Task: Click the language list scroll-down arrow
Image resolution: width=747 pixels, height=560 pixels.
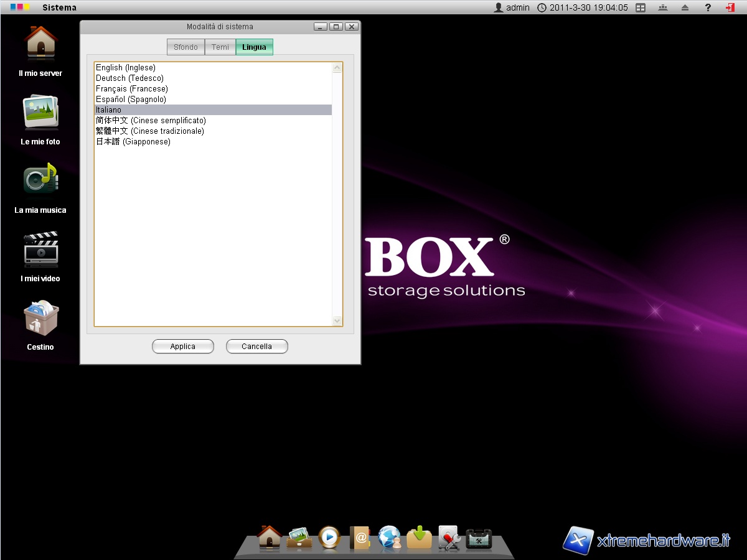Action: [337, 320]
